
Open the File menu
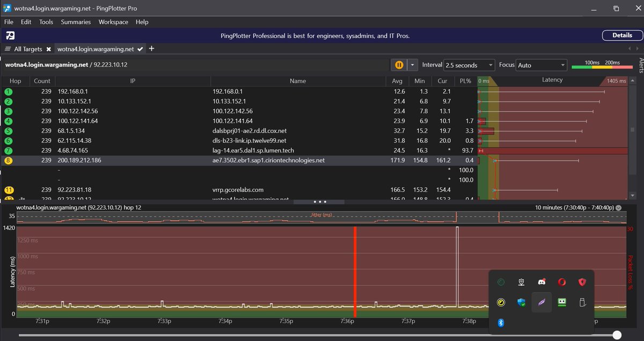click(9, 22)
